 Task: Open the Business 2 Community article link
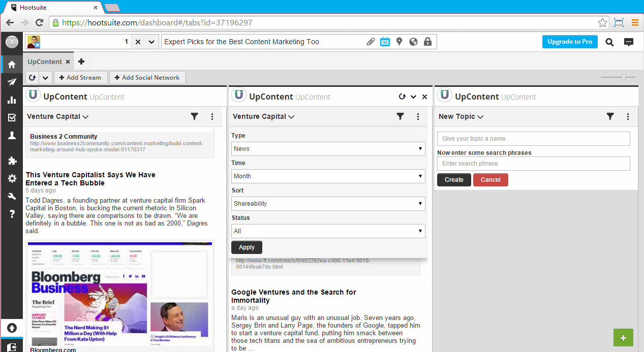116,146
